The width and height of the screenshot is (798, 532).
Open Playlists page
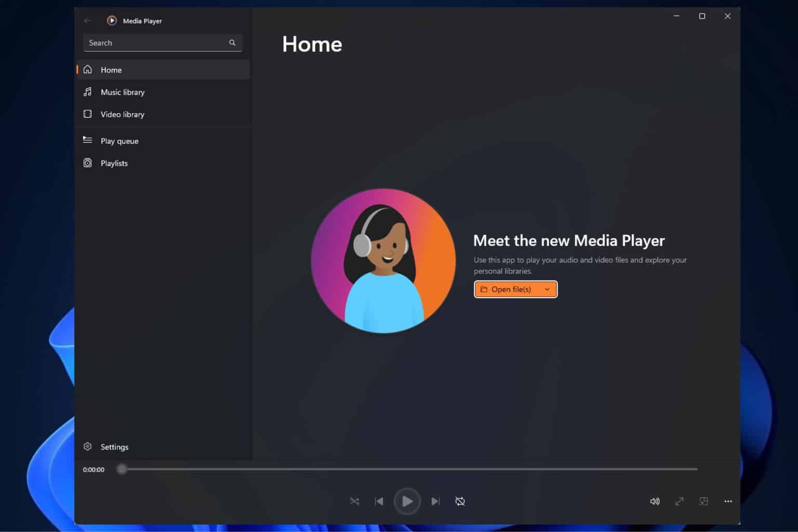point(163,163)
